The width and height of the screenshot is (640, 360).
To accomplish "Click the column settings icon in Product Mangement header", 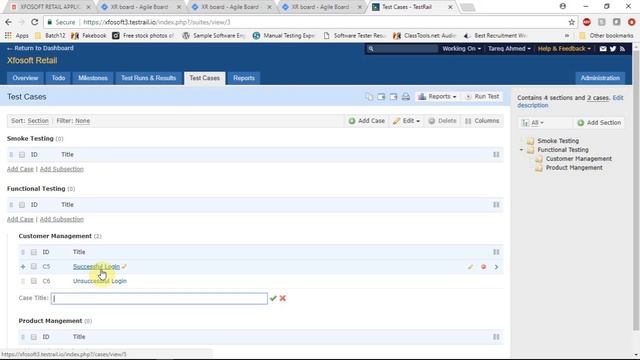I will pos(496,337).
